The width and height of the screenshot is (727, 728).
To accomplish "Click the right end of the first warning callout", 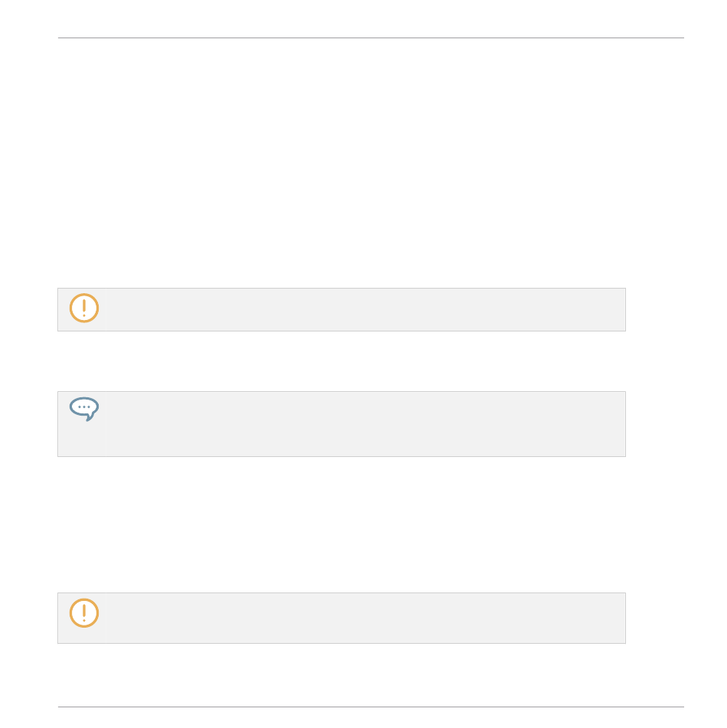I will click(622, 310).
